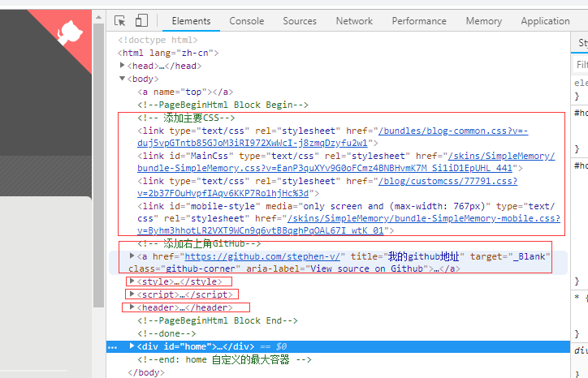Select the doctype html line
This screenshot has width=588, height=378.
tap(158, 40)
